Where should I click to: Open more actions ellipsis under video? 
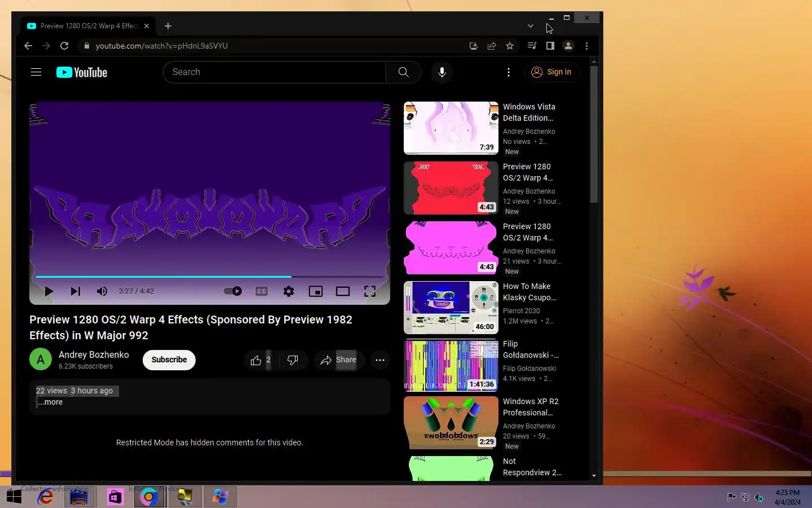coord(380,360)
